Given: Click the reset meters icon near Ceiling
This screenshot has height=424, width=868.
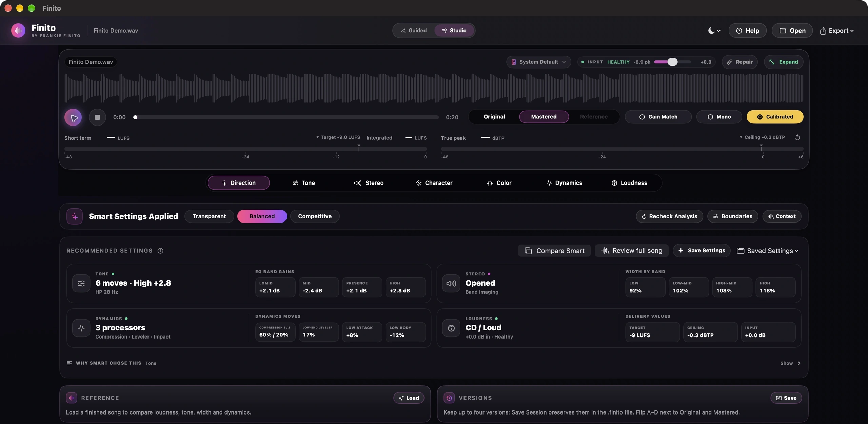Looking at the screenshot, I should tap(797, 137).
